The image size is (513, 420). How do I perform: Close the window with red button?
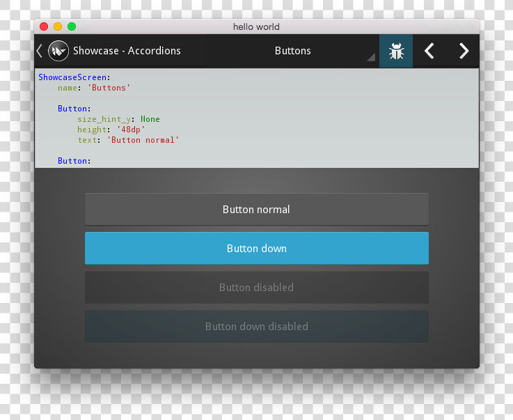(44, 26)
